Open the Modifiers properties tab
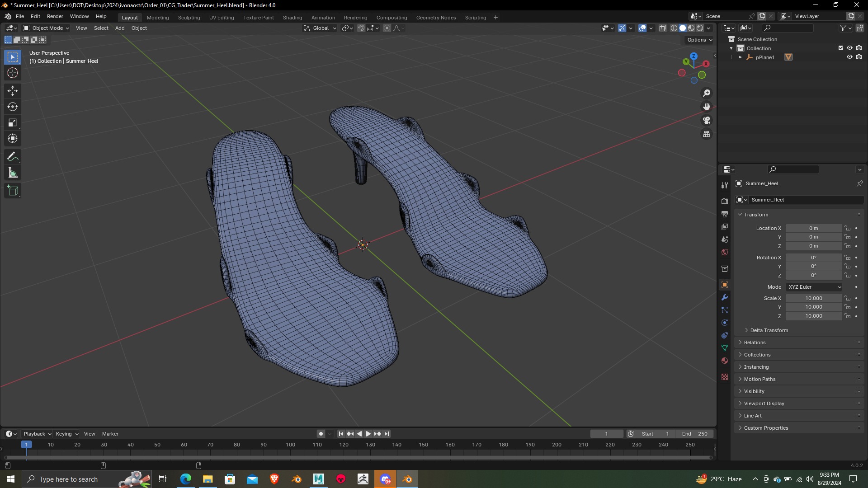The width and height of the screenshot is (868, 488). tap(725, 297)
